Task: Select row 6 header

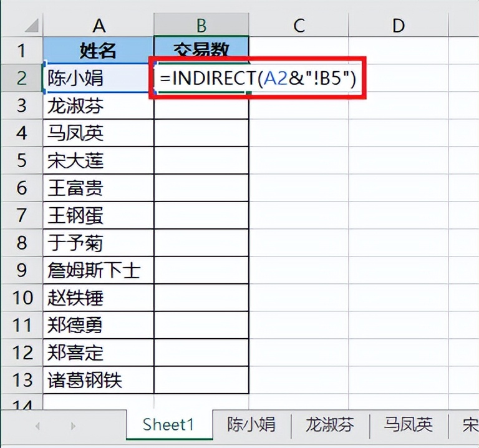Action: (21, 188)
